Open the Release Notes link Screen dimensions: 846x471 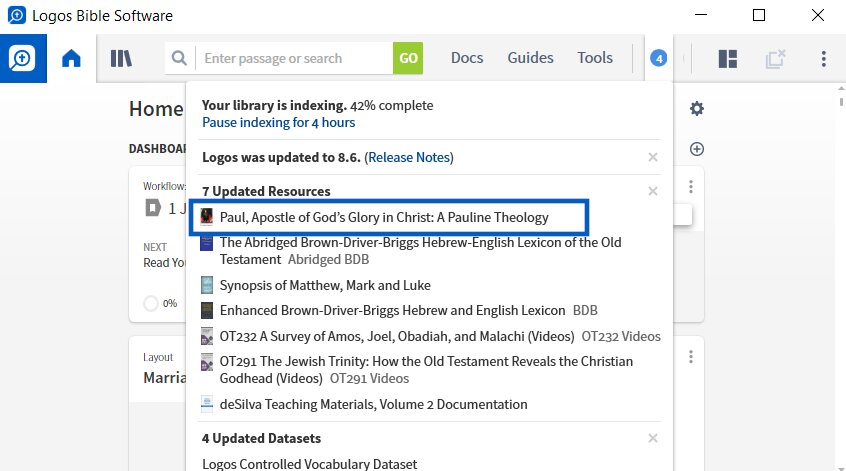click(409, 157)
